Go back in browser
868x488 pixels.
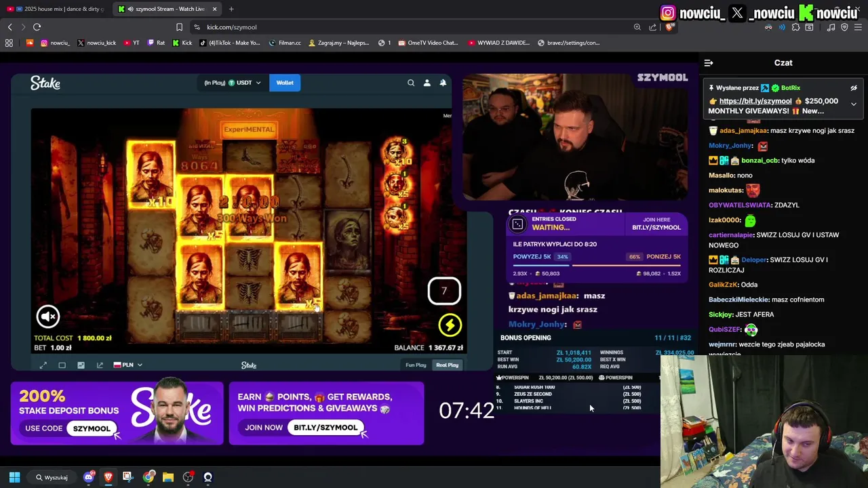pos(9,27)
